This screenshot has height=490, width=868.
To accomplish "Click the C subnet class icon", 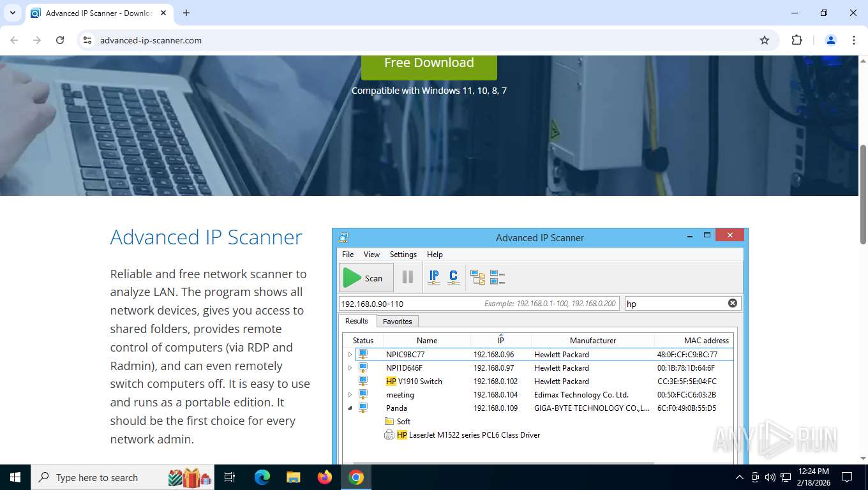I will (453, 277).
